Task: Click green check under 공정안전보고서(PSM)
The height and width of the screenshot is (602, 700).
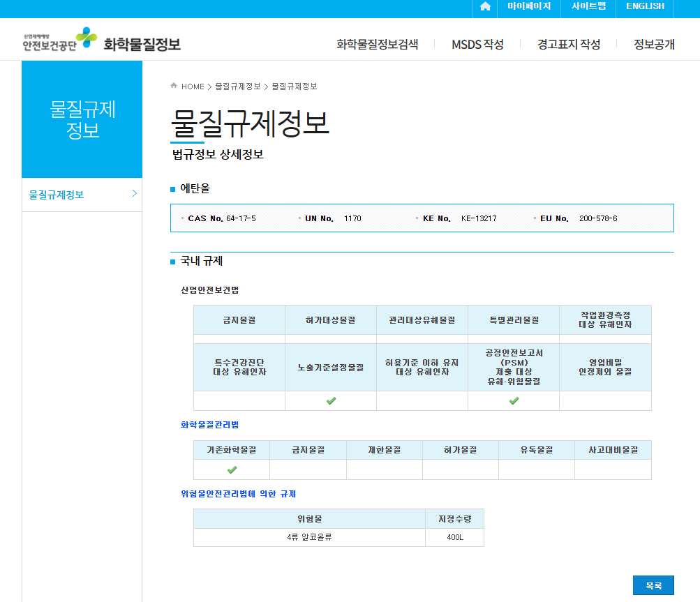Action: point(514,400)
